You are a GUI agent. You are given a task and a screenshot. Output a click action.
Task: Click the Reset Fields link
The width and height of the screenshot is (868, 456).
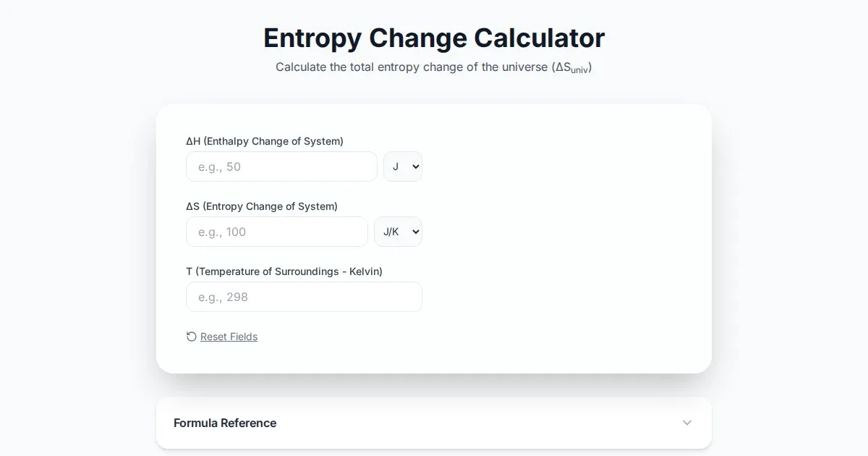coord(229,337)
